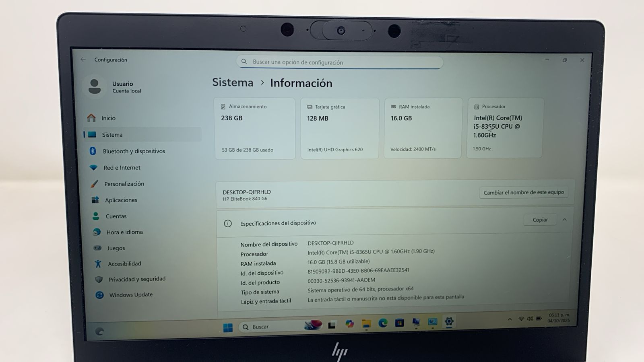
Task: Click the Copiar button
Action: click(x=540, y=220)
